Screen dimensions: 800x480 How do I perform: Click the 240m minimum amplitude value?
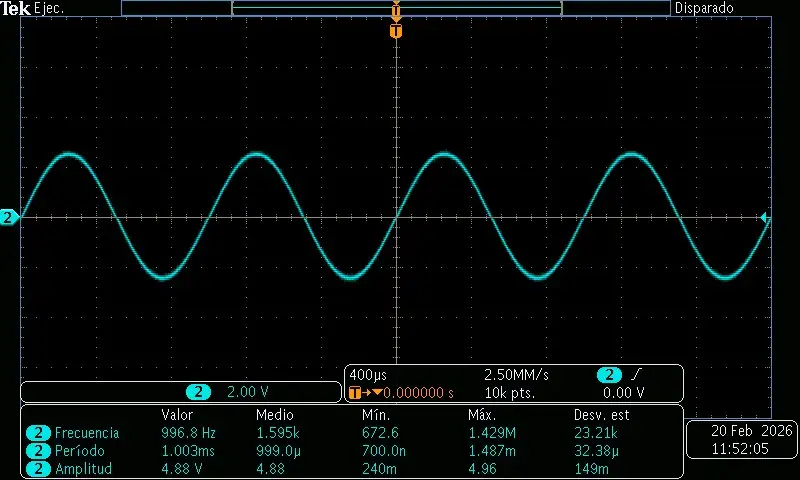[379, 469]
